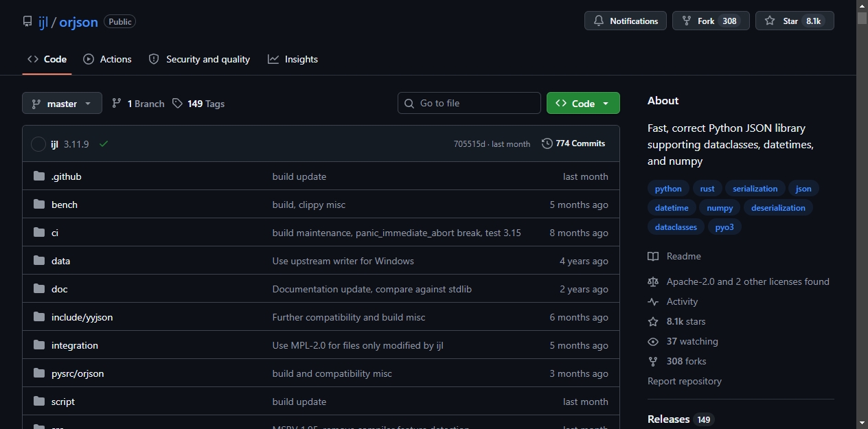Screen dimensions: 868x429
Task: Click the script folder icon
Action: pyautogui.click(x=39, y=402)
